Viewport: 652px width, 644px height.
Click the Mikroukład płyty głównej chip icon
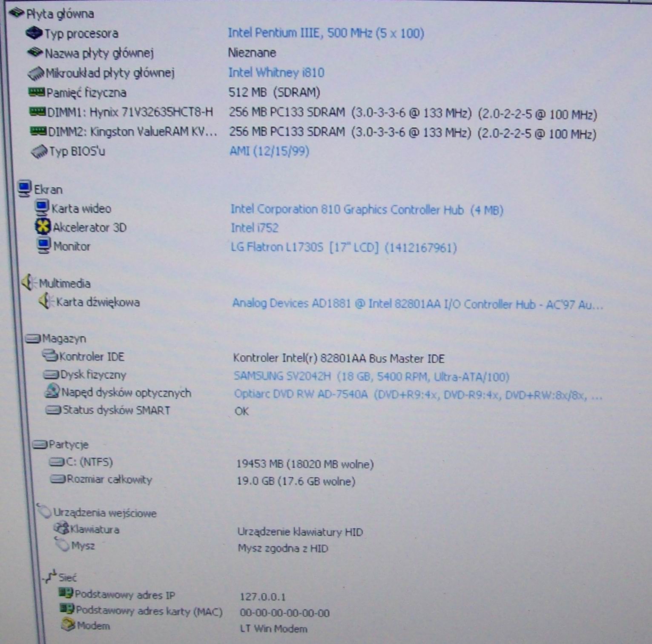click(x=36, y=73)
